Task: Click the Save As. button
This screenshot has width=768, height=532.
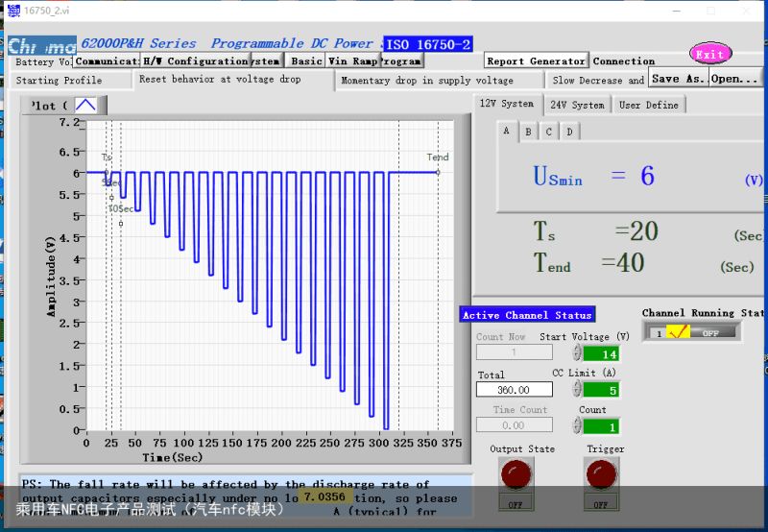Action: point(679,79)
